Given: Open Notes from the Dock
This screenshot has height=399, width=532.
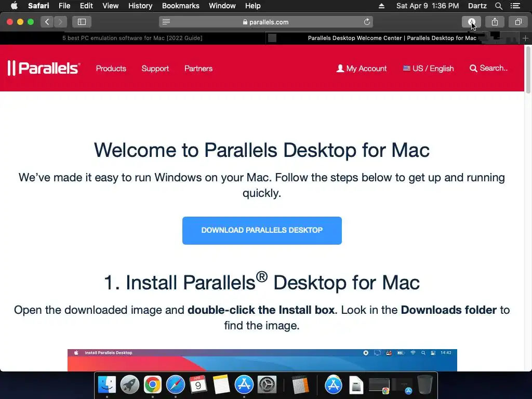Looking at the screenshot, I should tap(221, 385).
